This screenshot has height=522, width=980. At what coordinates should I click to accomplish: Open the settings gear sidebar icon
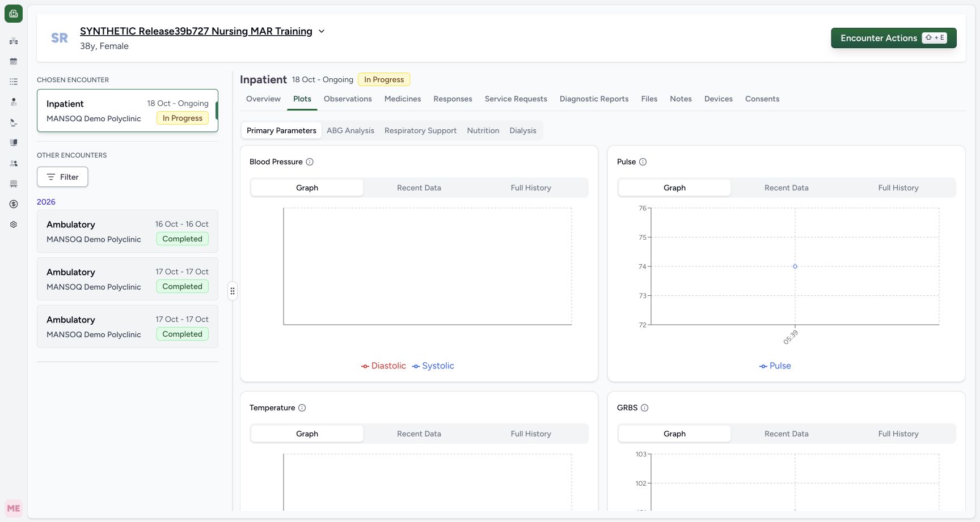pos(14,224)
